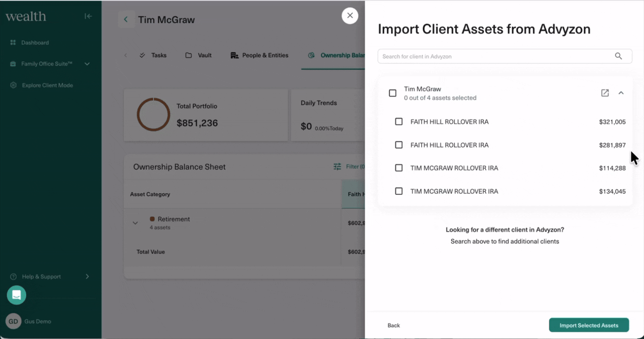644x339 pixels.
Task: Open Tim McGraw in external link icon
Action: click(605, 93)
